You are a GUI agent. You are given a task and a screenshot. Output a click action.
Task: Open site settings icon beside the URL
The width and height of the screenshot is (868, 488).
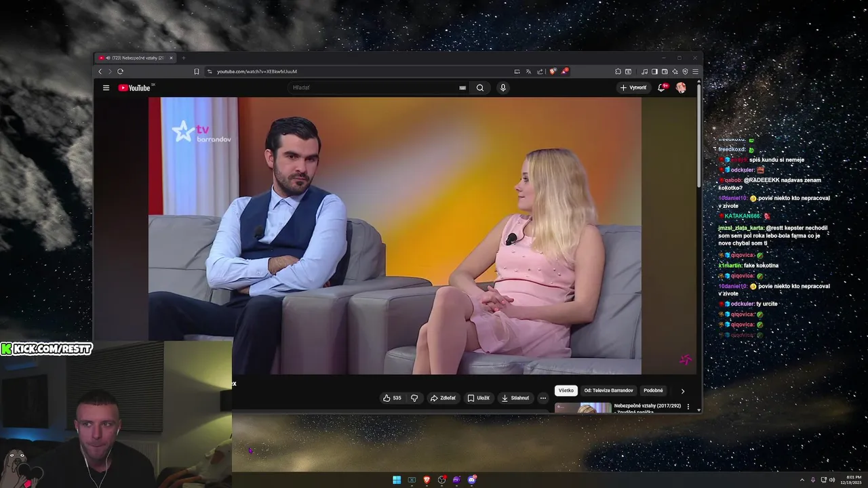(x=210, y=71)
